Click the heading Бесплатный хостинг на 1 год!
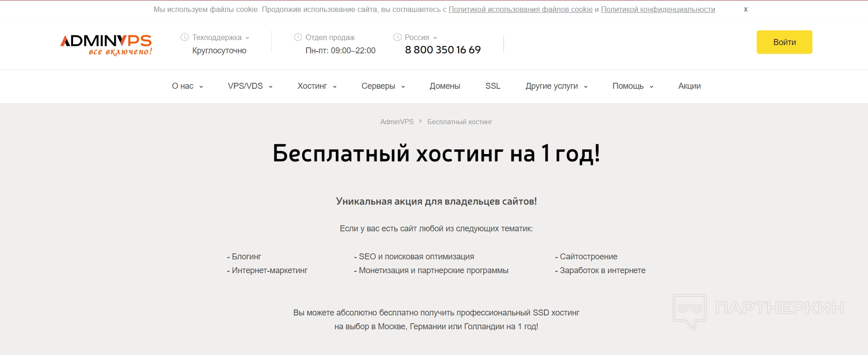This screenshot has width=868, height=355. tap(436, 153)
